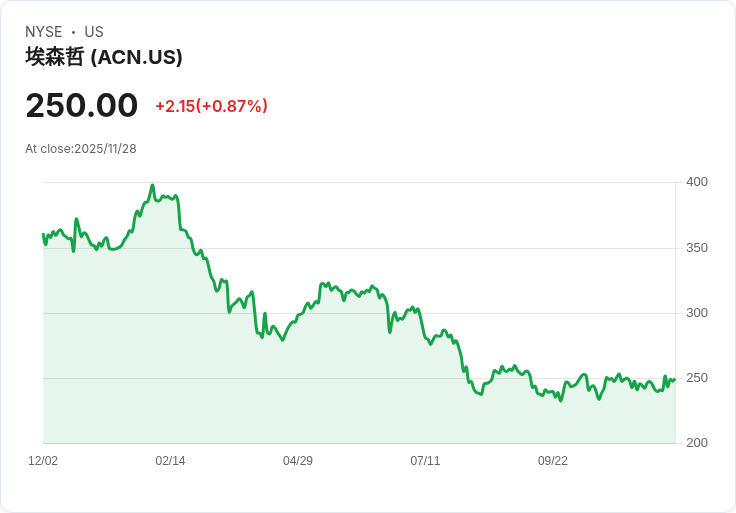736x513 pixels.
Task: Select the 07/11 date on x-axis
Action: click(425, 460)
